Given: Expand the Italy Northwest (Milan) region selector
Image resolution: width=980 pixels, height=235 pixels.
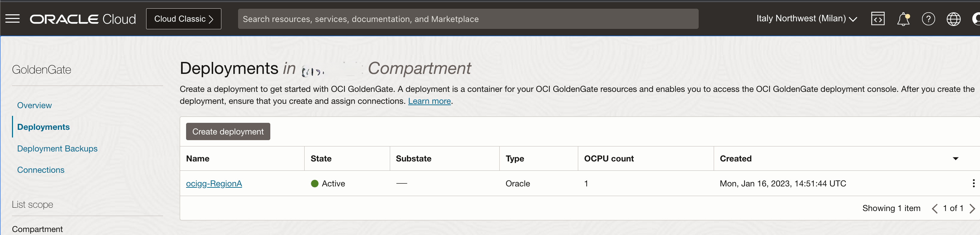Looking at the screenshot, I should tap(807, 19).
